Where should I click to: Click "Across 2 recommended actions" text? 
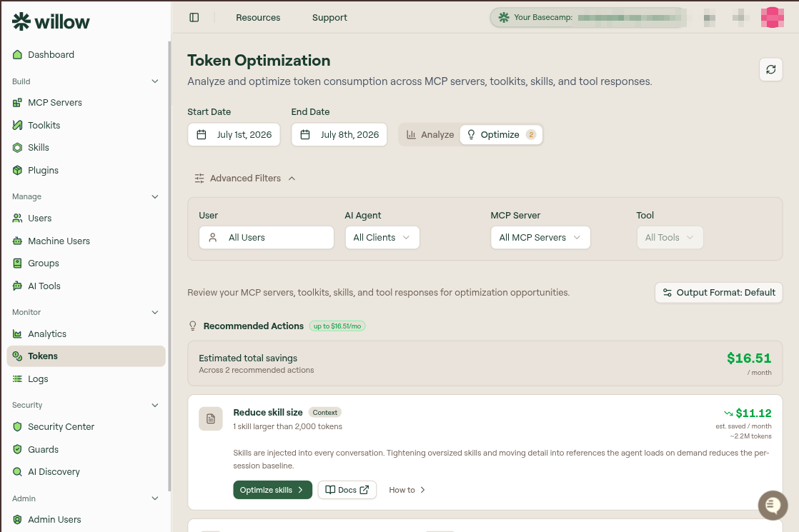pos(257,370)
